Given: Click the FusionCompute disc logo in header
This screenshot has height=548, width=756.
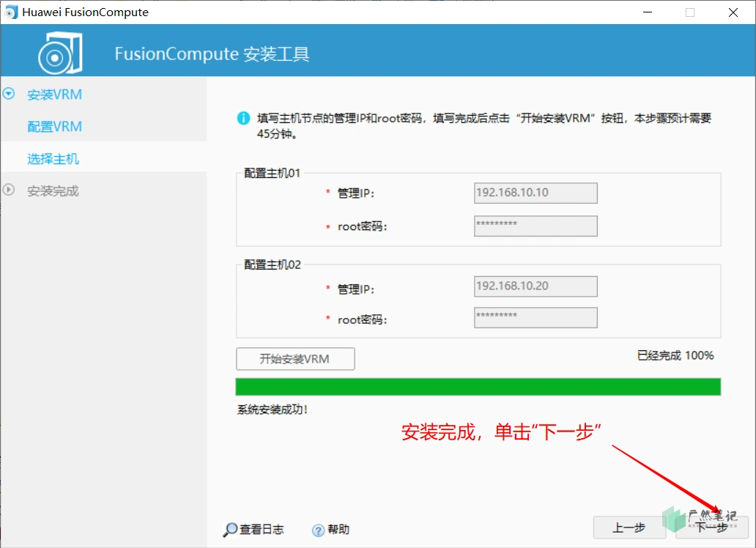Looking at the screenshot, I should pyautogui.click(x=60, y=53).
